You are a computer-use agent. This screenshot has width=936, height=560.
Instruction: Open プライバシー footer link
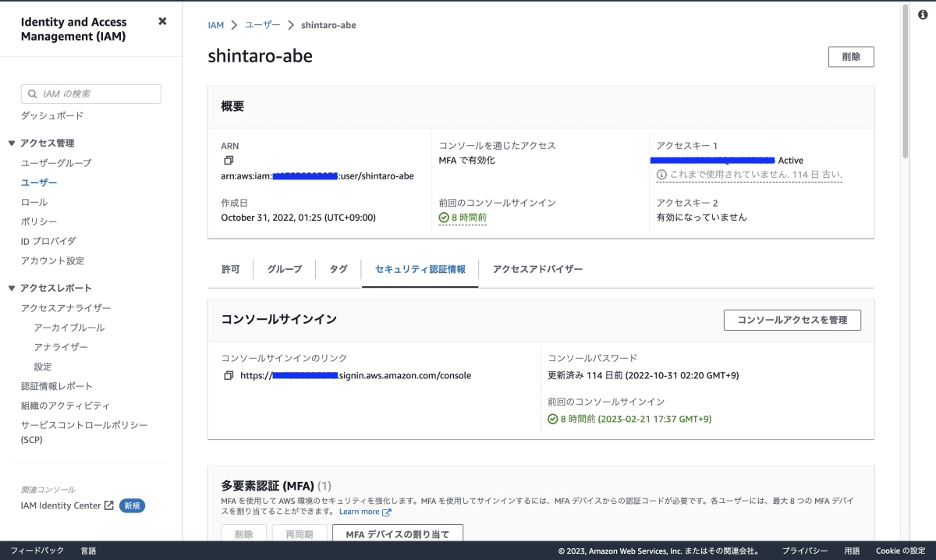coord(805,551)
